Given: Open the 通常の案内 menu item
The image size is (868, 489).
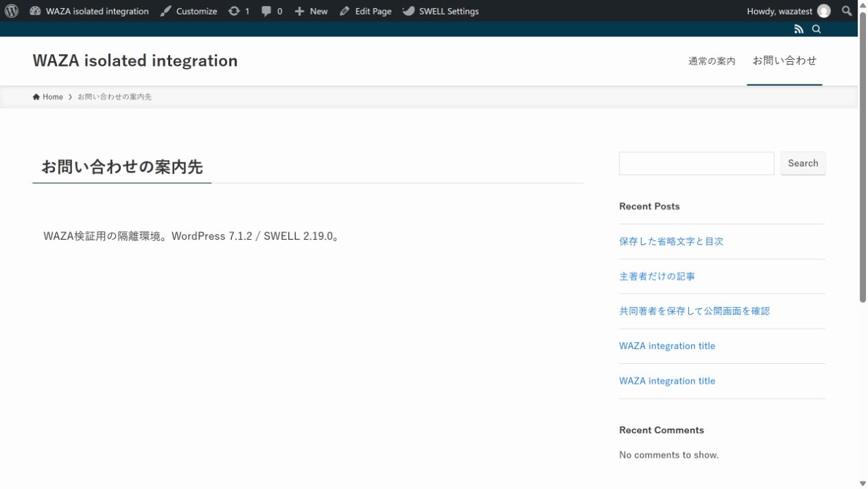Looking at the screenshot, I should pyautogui.click(x=712, y=61).
